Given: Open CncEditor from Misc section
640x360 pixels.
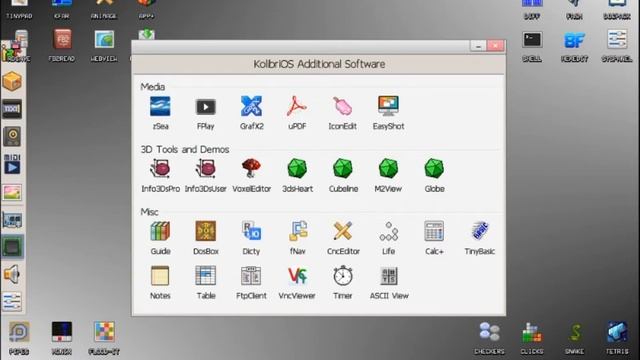Looking at the screenshot, I should click(x=343, y=231).
